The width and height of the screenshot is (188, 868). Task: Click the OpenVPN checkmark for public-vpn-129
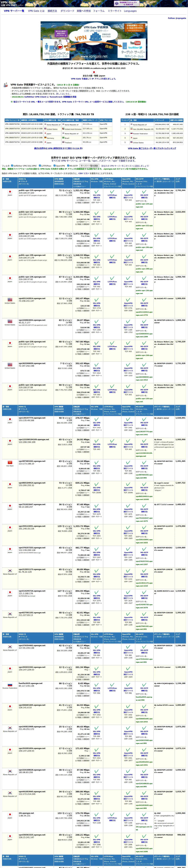[x=128, y=191]
